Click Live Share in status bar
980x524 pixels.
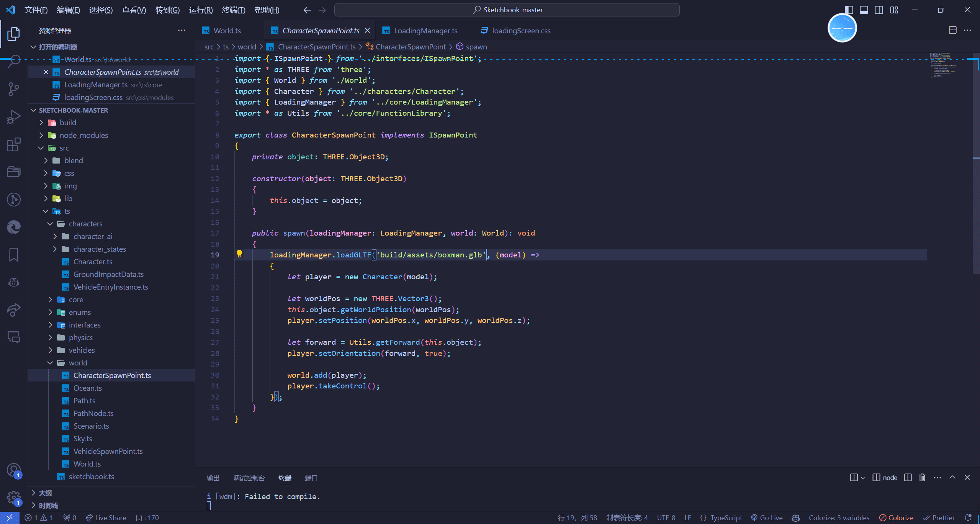106,517
